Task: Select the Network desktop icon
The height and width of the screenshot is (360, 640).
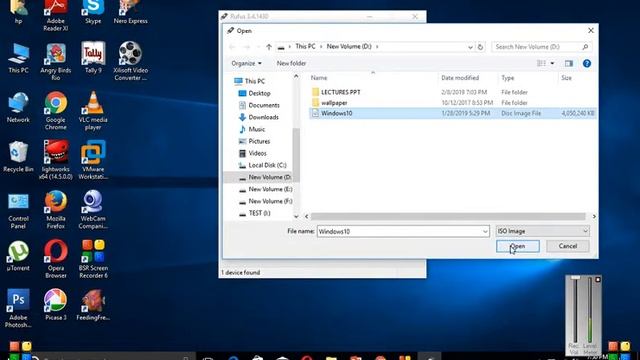Action: pos(18,108)
